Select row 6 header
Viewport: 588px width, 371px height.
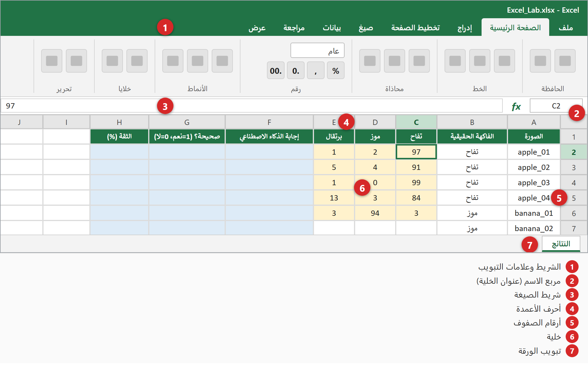pyautogui.click(x=574, y=213)
